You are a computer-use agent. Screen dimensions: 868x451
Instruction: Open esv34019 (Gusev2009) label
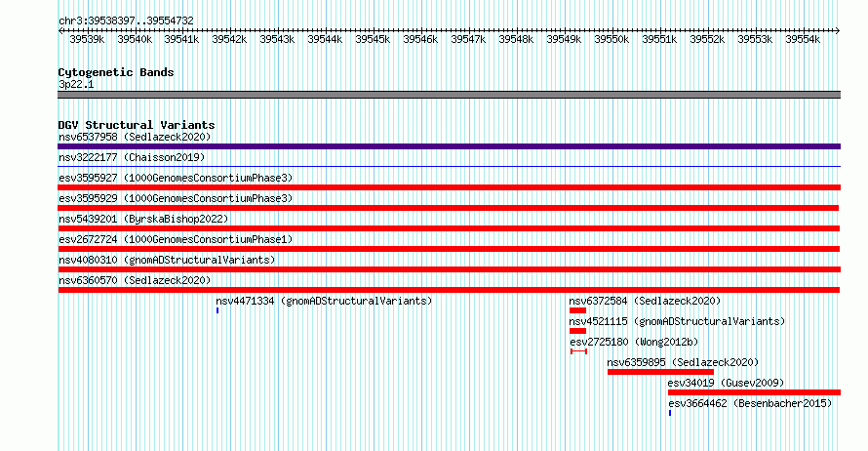pyautogui.click(x=726, y=383)
